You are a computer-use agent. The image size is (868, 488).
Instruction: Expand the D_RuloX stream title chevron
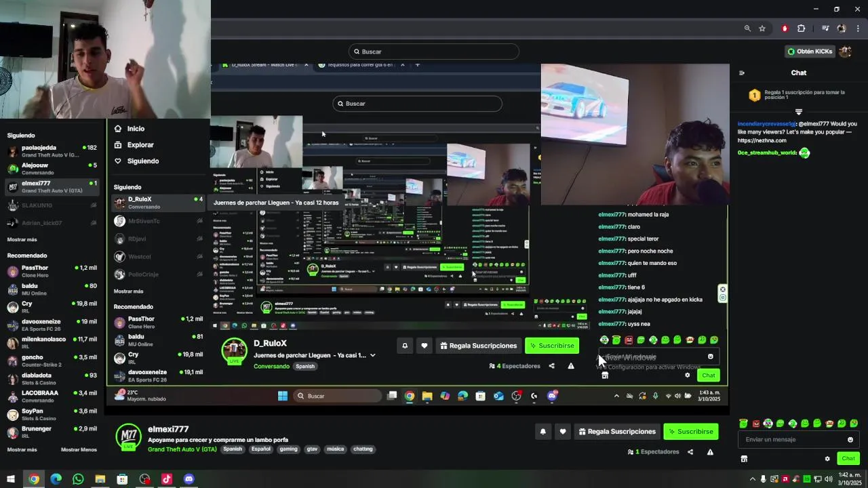point(372,356)
